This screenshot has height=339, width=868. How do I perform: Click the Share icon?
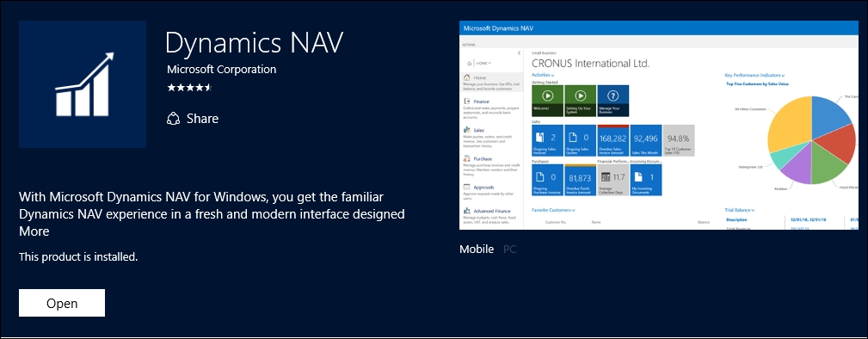coord(173,119)
